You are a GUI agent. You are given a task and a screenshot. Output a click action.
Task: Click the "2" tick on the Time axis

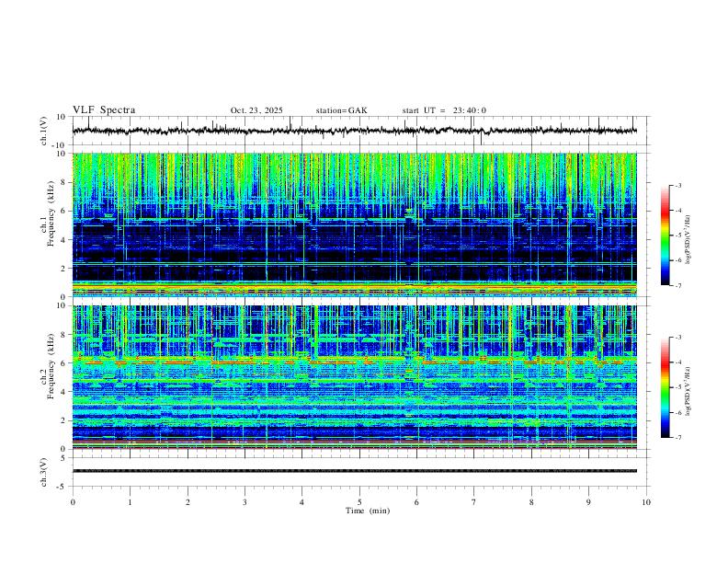(x=188, y=502)
